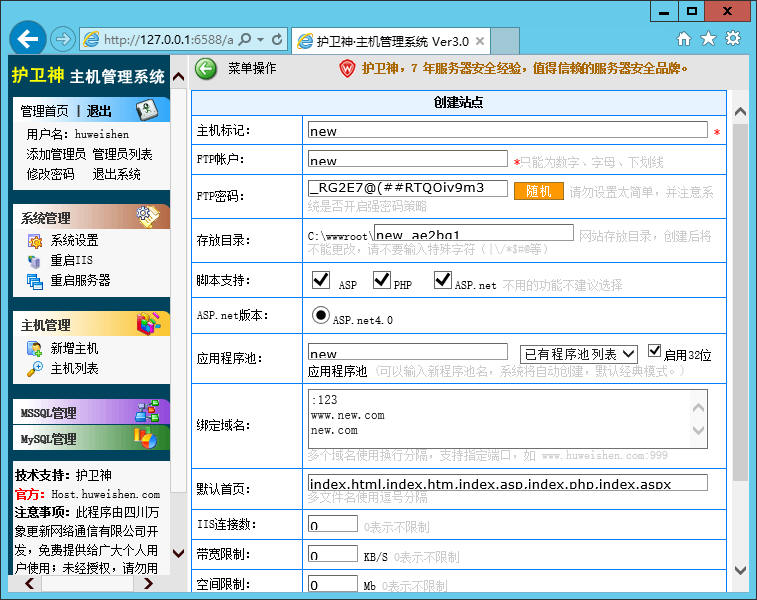Click 退出系统 link
The image size is (757, 600).
(117, 174)
